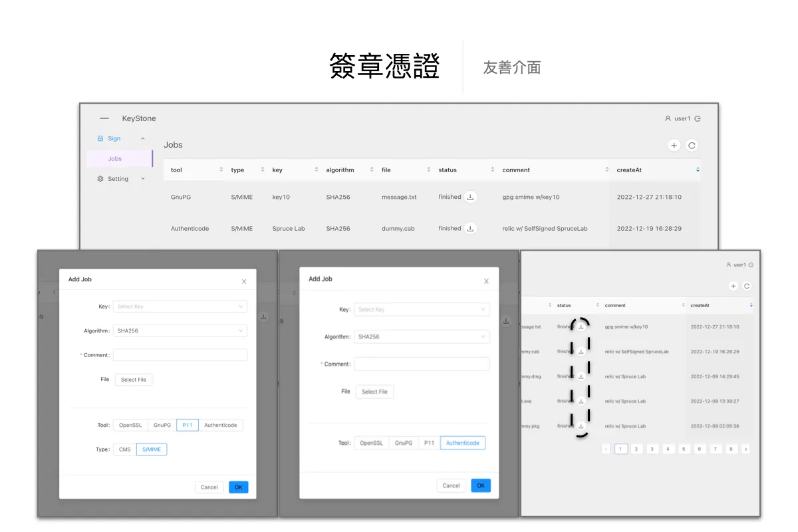Click the plus icon to add a new job
This screenshot has height=532, width=798.
[x=674, y=145]
